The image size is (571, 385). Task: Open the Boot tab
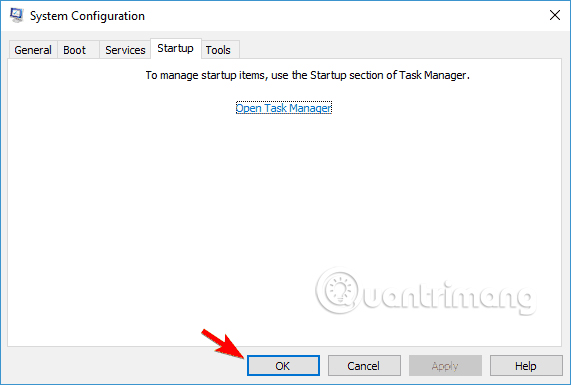[74, 50]
